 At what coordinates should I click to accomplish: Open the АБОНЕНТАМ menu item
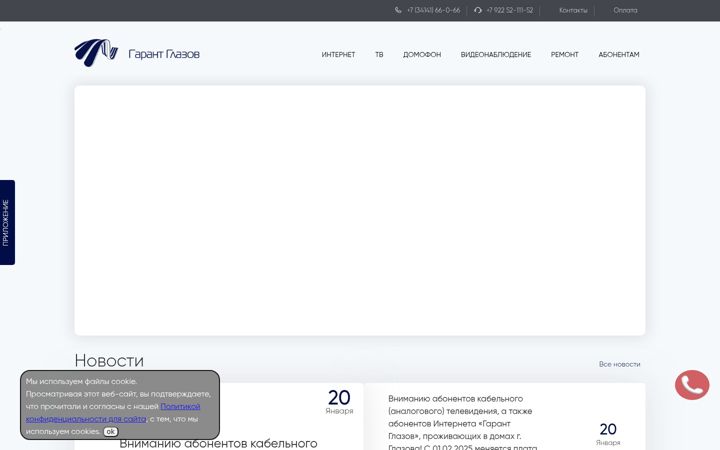pyautogui.click(x=619, y=54)
